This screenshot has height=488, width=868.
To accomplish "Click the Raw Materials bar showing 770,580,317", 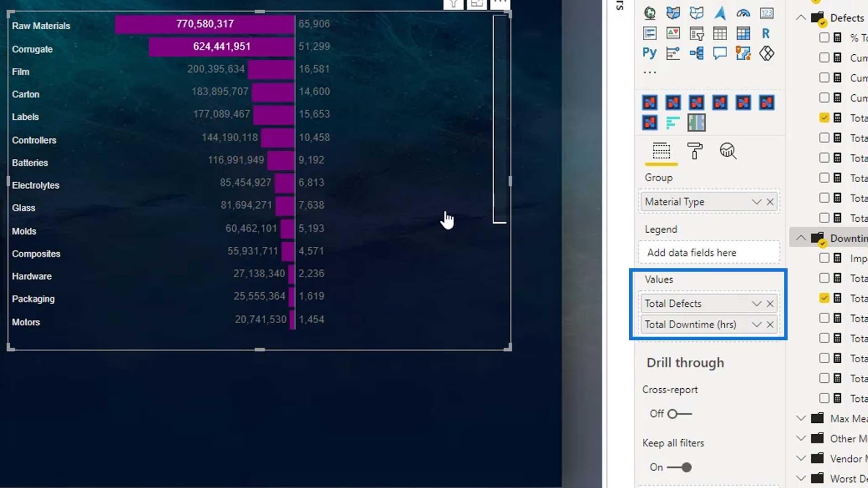I will (x=205, y=24).
